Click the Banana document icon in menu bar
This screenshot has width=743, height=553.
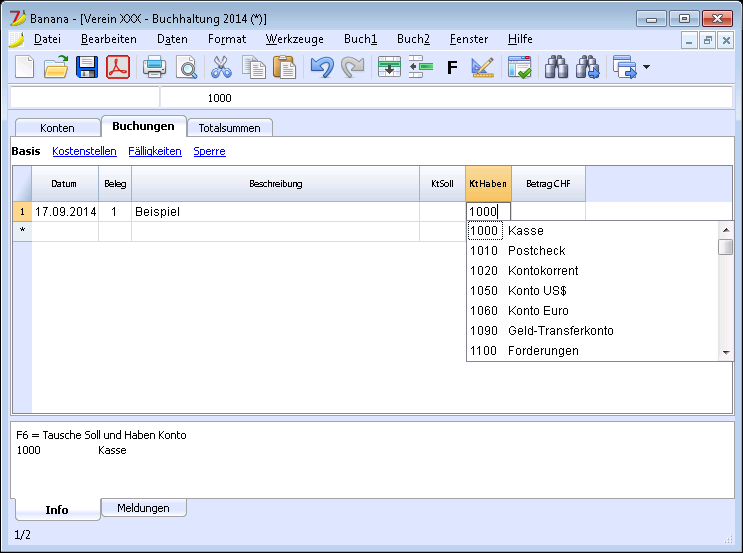(x=17, y=39)
